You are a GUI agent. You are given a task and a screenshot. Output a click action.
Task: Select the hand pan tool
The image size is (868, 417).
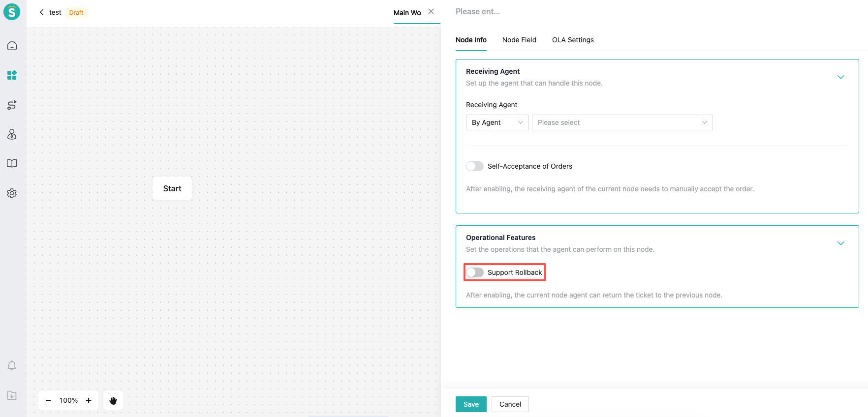[113, 400]
